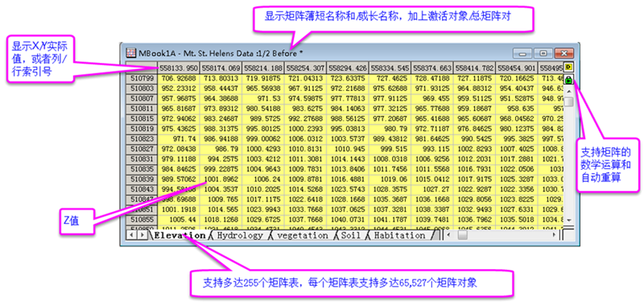Select row header 510799
Screen dimensions: 644x302
142,78
